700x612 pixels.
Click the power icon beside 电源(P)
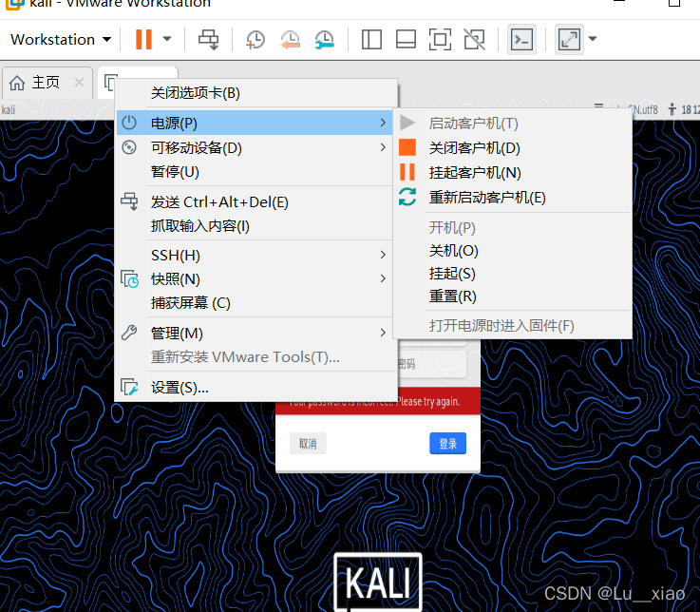pos(129,123)
